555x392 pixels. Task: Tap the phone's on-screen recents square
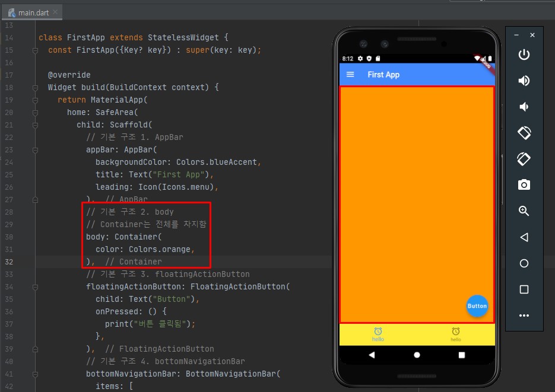pos(462,355)
